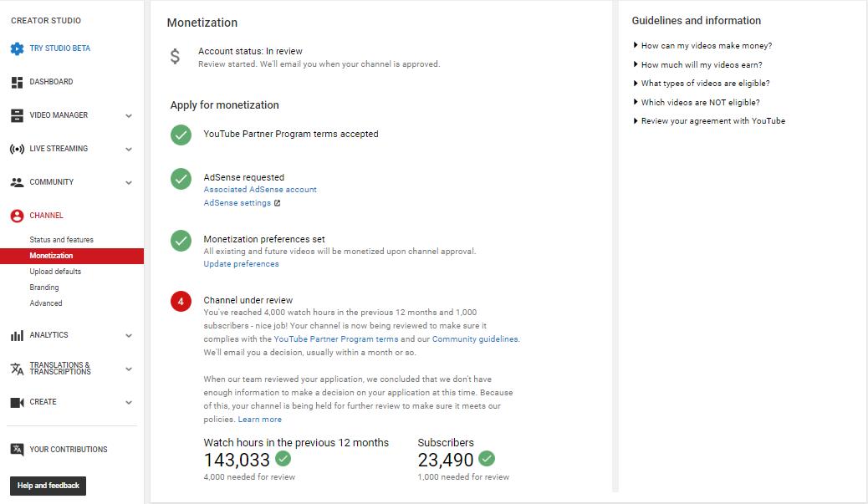Screen dimensions: 868x504
Task: Click the Translations & Transcriptions icon
Action: click(18, 369)
